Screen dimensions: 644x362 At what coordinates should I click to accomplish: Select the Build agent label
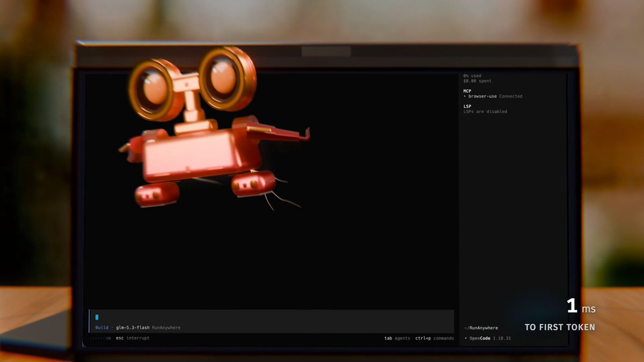(x=101, y=328)
